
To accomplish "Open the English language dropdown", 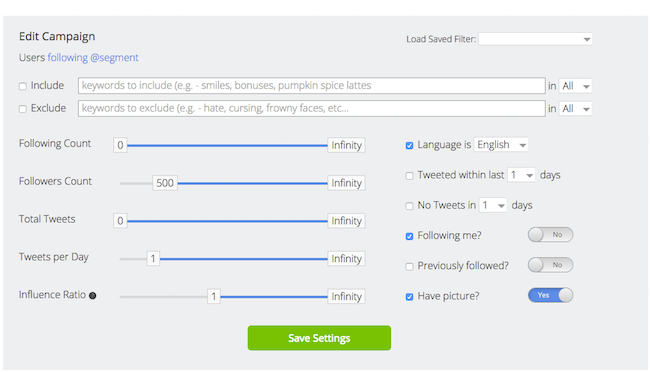I will coord(501,145).
